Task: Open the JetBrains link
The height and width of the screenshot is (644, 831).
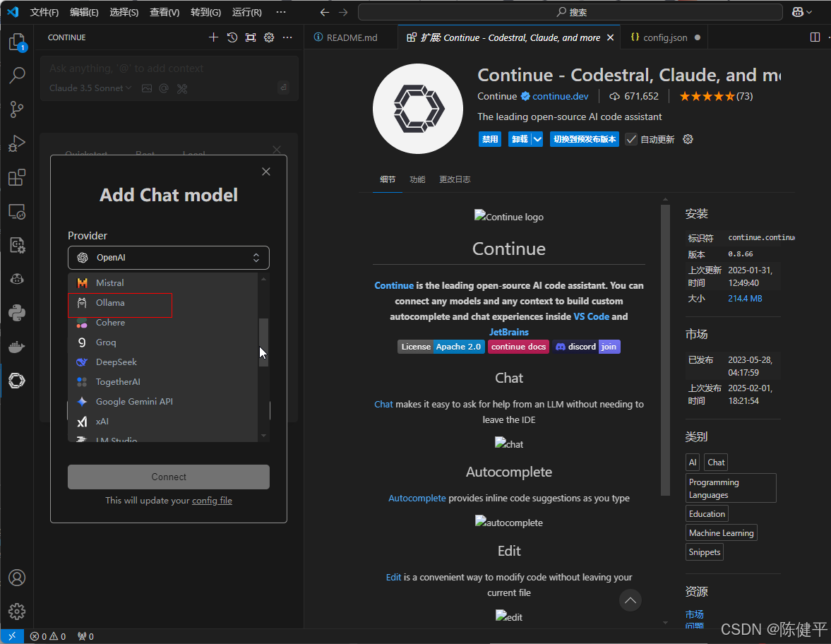Action: coord(509,332)
